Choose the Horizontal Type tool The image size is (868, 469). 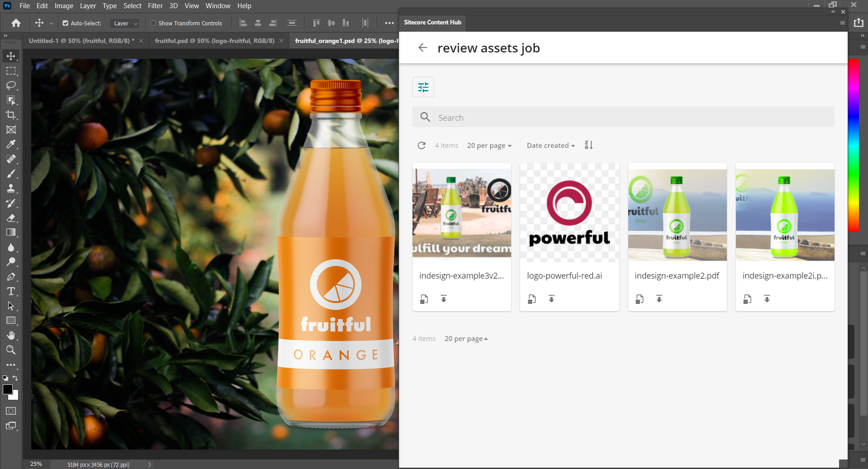(11, 291)
